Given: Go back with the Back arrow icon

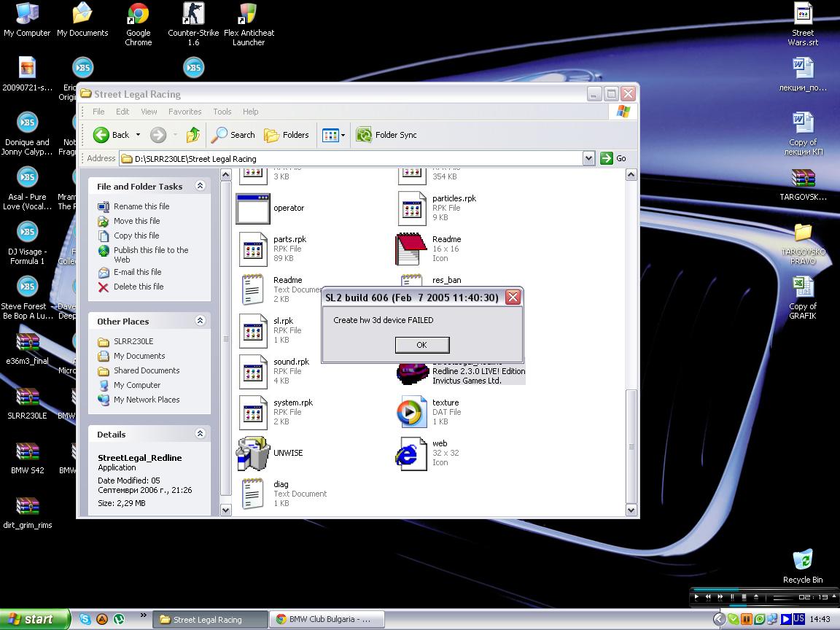Looking at the screenshot, I should [101, 135].
